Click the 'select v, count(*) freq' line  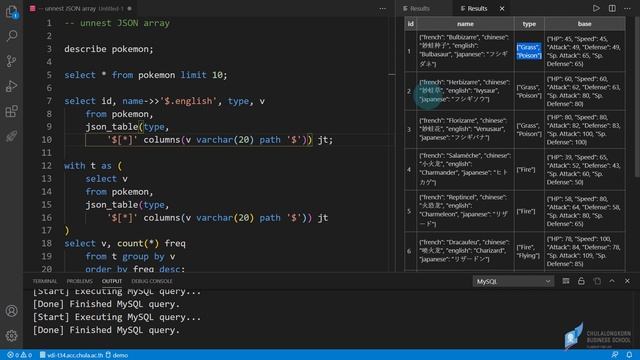125,243
